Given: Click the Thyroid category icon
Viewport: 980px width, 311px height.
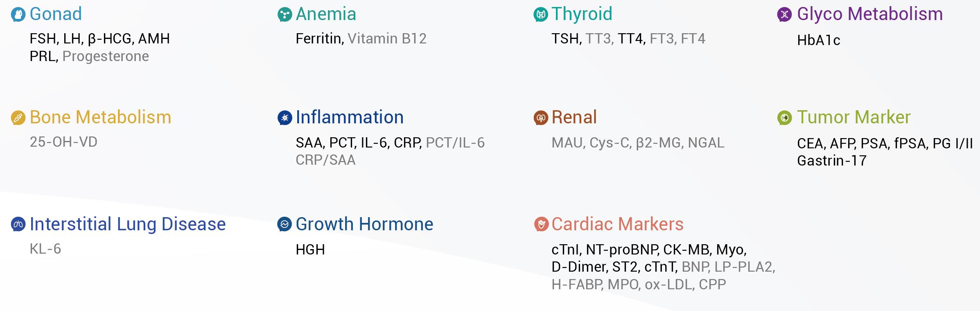Looking at the screenshot, I should tap(541, 15).
